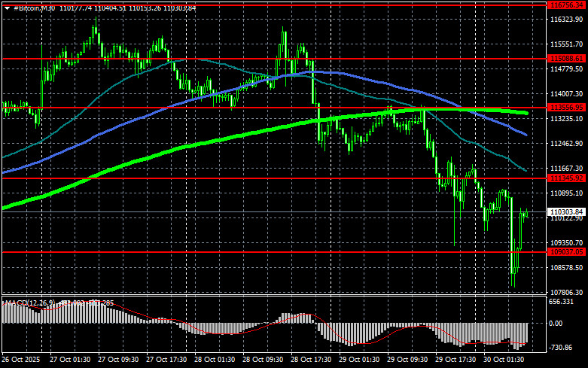Select the 109037.05 red price level label
The width and height of the screenshot is (588, 368).
pyautogui.click(x=566, y=252)
